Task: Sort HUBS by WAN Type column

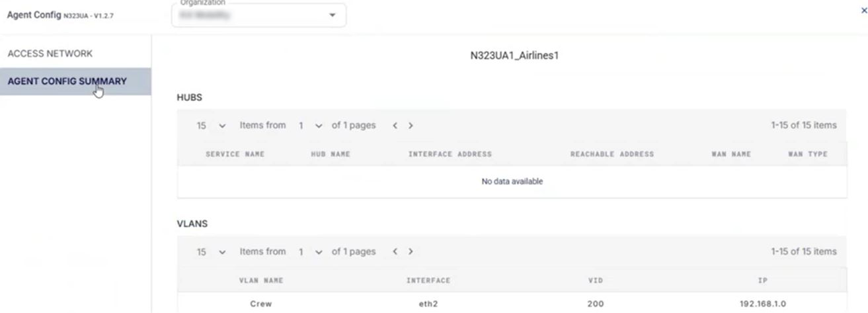Action: tap(807, 154)
